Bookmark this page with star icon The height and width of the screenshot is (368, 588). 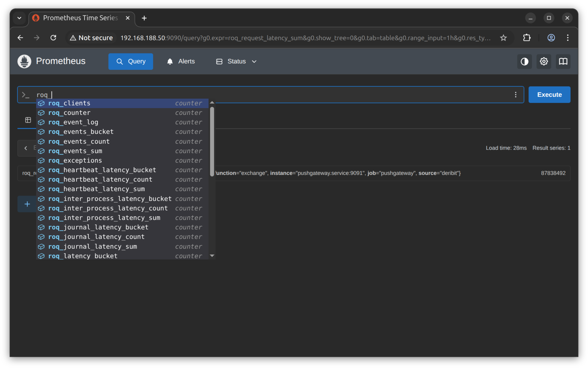tap(503, 38)
